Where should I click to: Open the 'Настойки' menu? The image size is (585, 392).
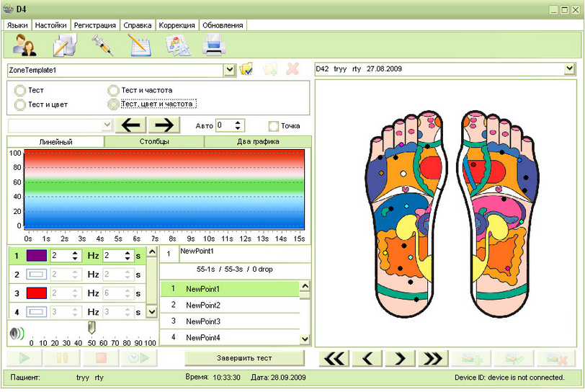[x=51, y=24]
